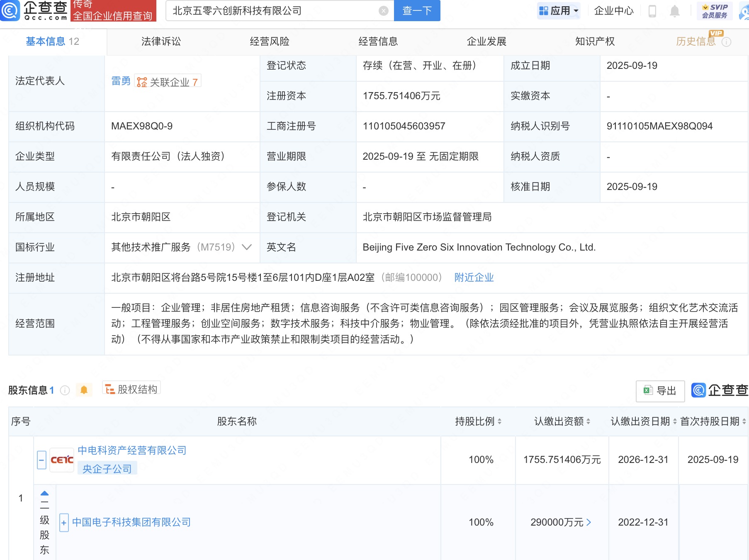Open 企业中心 link
Screen dimensions: 749x560
coord(614,11)
